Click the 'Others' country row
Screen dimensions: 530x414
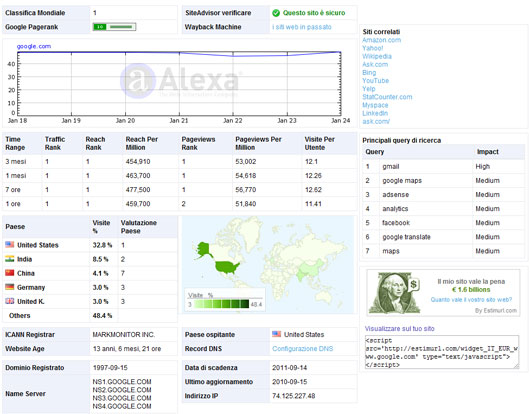[90, 315]
